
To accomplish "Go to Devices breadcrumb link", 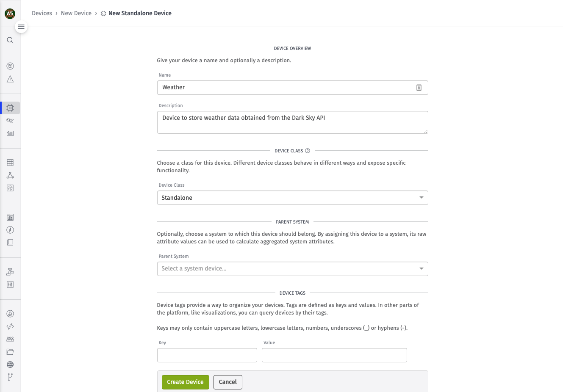I will pos(42,13).
